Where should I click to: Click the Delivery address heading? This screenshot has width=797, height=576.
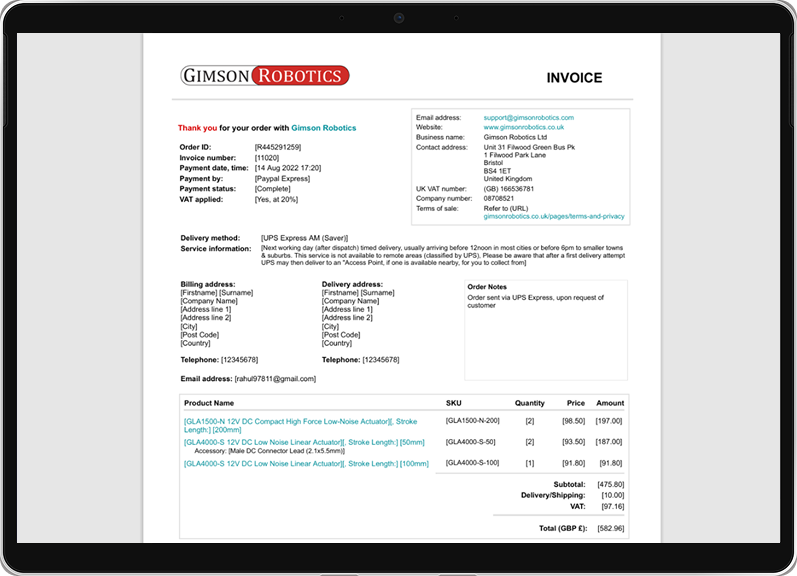(352, 284)
